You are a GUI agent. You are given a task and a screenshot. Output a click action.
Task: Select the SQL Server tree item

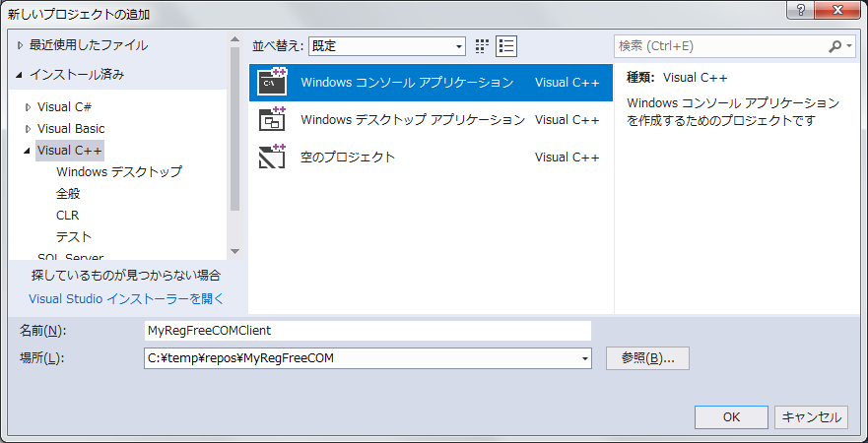pos(70,257)
